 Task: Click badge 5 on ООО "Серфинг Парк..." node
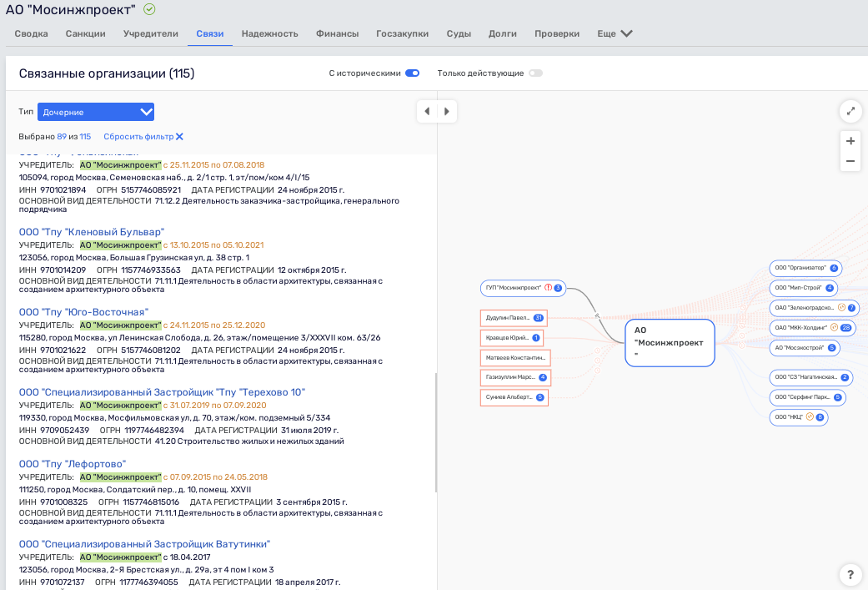(837, 397)
